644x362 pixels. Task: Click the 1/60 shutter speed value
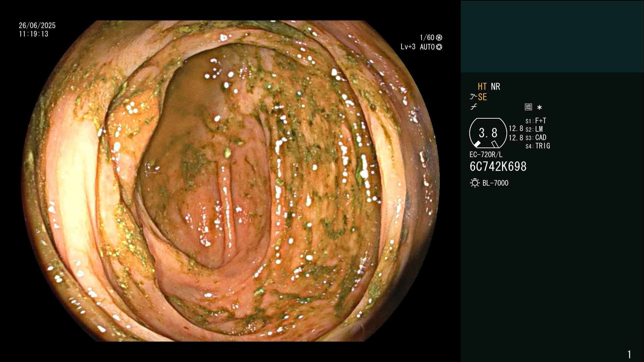(427, 38)
